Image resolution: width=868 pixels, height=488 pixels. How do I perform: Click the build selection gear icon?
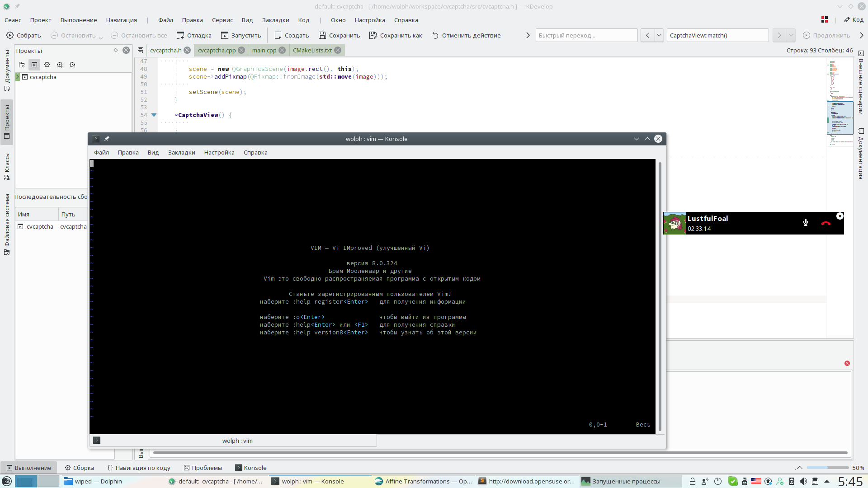(47, 65)
